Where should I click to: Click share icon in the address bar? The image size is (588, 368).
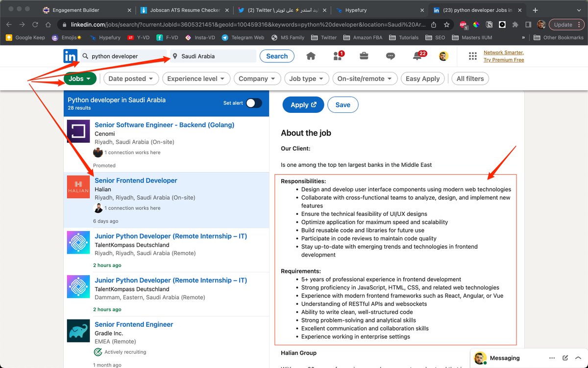[x=434, y=25]
